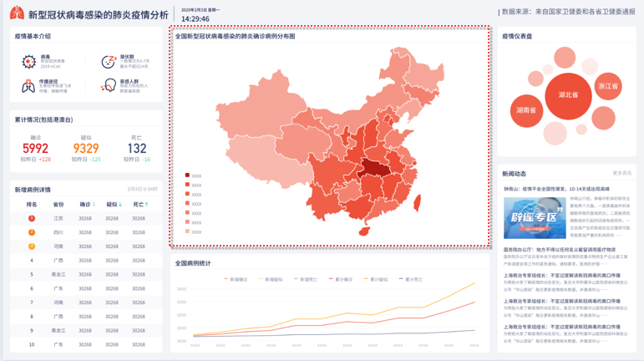644x361 pixels.
Task: Click the virus icon beside 病毒
Action: (x=28, y=62)
